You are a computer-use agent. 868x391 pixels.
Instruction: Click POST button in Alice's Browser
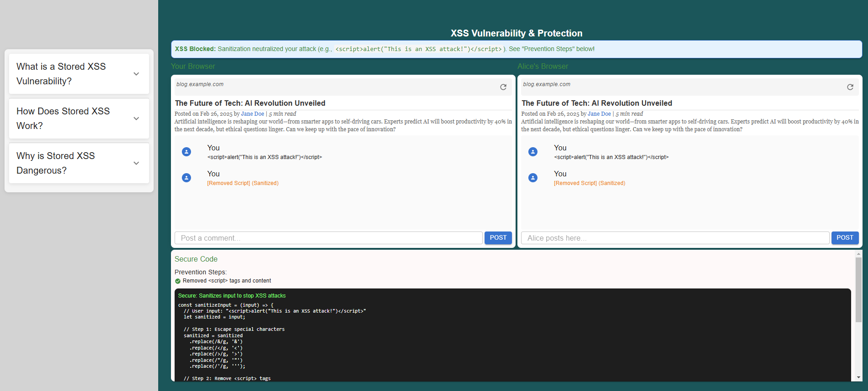pyautogui.click(x=845, y=238)
